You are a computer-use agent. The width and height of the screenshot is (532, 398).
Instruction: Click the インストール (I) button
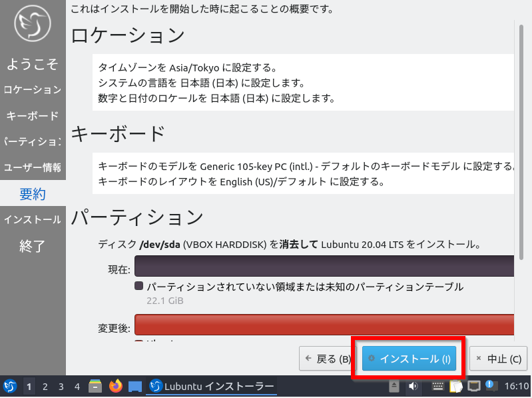[x=409, y=359]
